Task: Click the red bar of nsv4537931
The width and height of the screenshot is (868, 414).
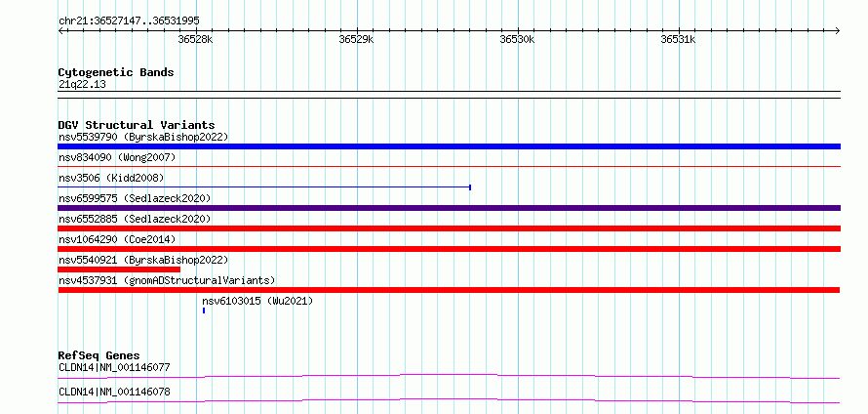Action: point(449,290)
